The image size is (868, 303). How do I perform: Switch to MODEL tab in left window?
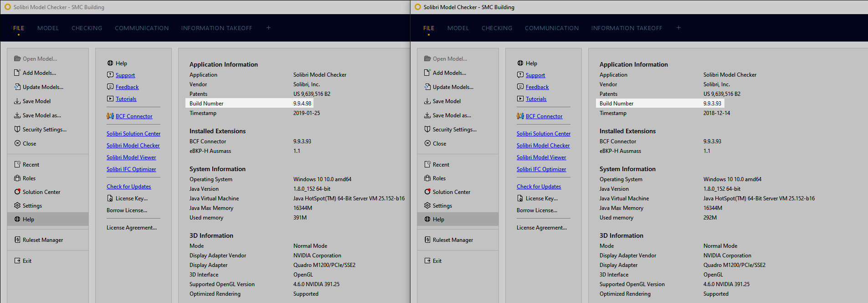click(x=48, y=28)
